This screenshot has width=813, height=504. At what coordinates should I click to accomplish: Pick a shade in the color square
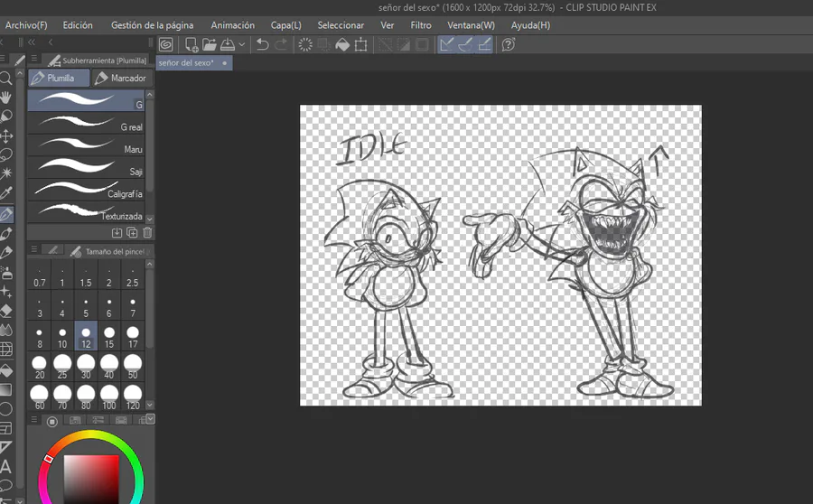point(91,479)
